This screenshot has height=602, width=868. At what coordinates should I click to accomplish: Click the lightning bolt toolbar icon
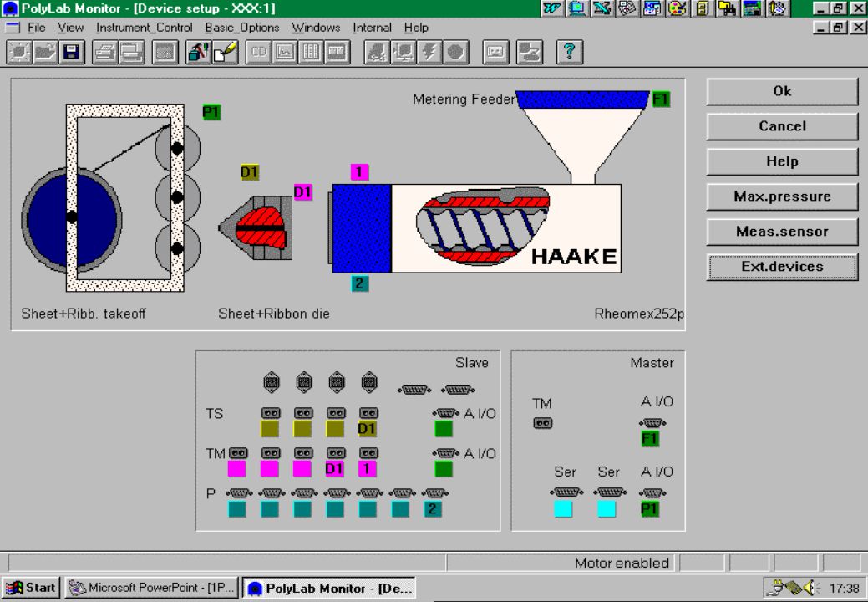[x=429, y=53]
